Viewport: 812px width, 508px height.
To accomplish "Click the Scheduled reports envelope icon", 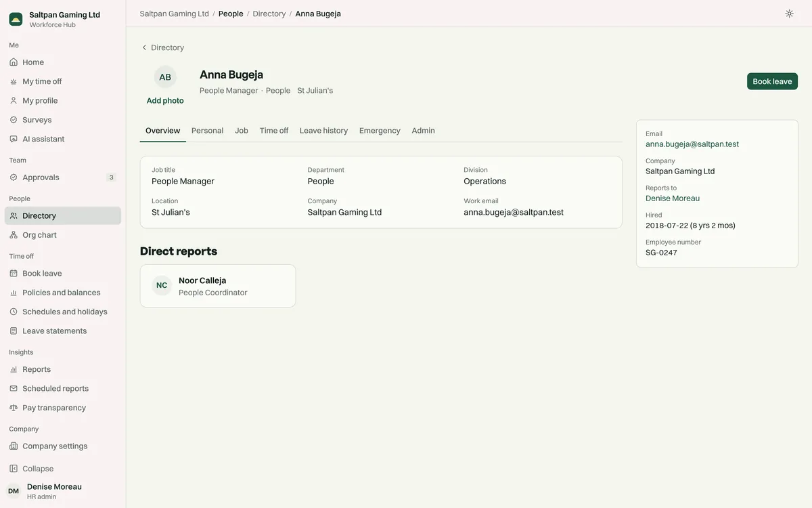I will coord(14,389).
